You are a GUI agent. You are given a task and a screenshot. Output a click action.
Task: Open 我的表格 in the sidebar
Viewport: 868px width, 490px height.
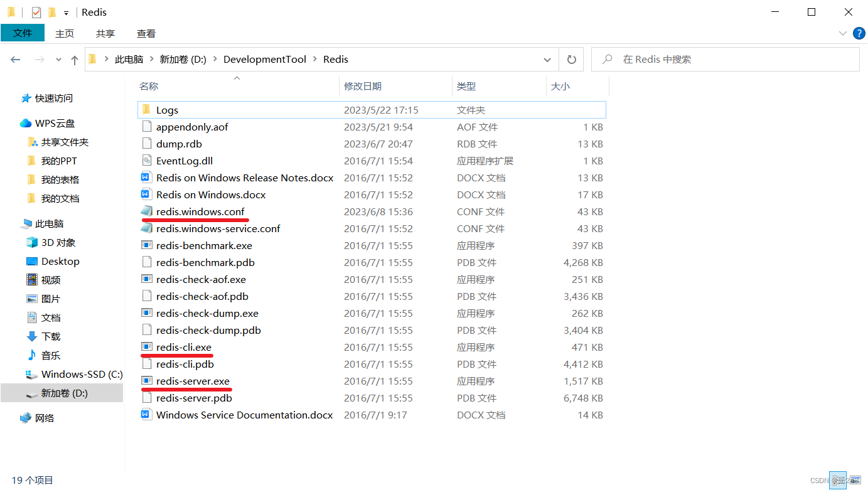tap(60, 180)
